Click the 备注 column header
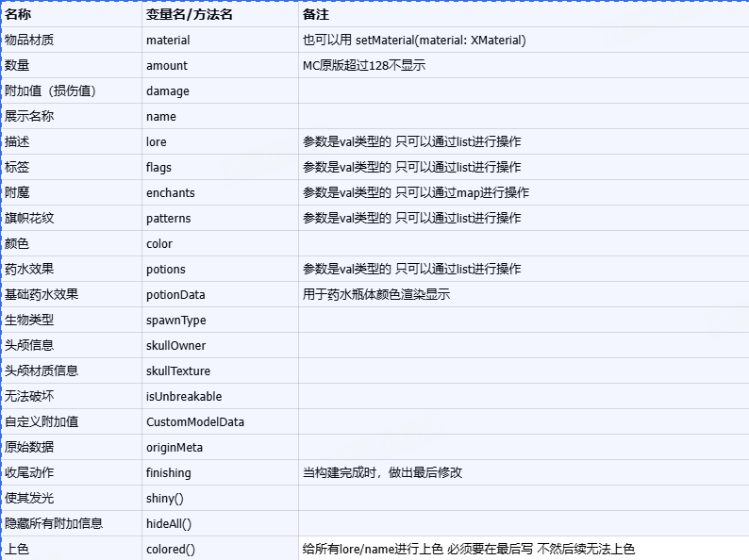The height and width of the screenshot is (560, 749). click(316, 15)
